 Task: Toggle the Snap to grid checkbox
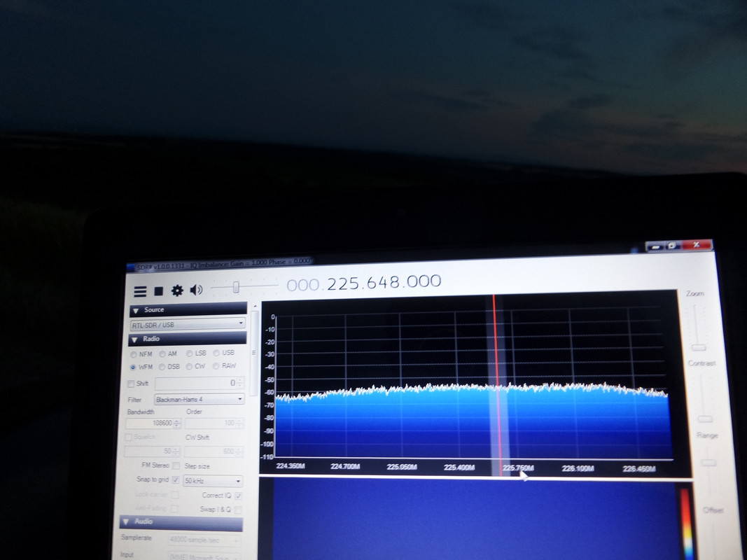coord(175,479)
